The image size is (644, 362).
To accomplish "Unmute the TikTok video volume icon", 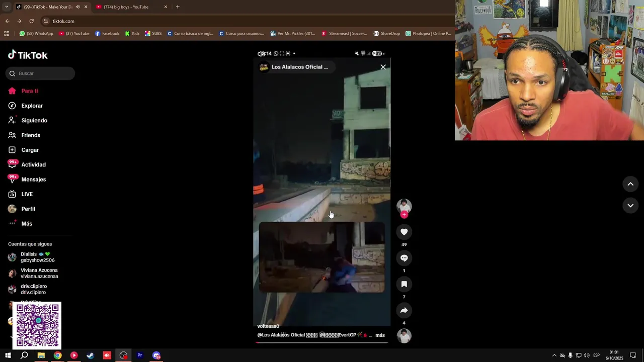I will click(261, 54).
